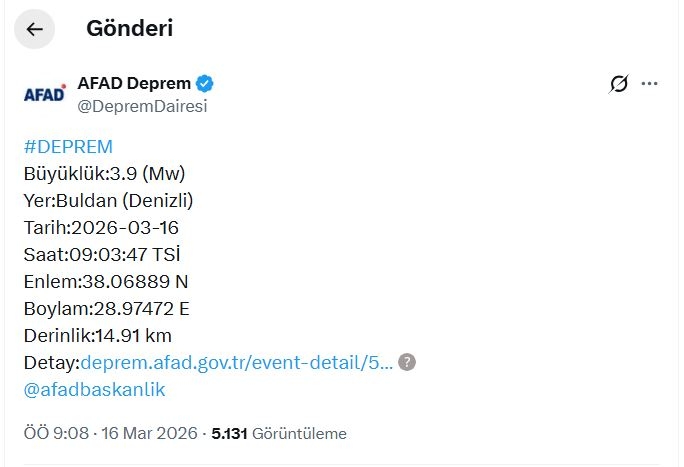Open the Grok slashed-circle icon on the post
The width and height of the screenshot is (684, 467).
pyautogui.click(x=619, y=84)
